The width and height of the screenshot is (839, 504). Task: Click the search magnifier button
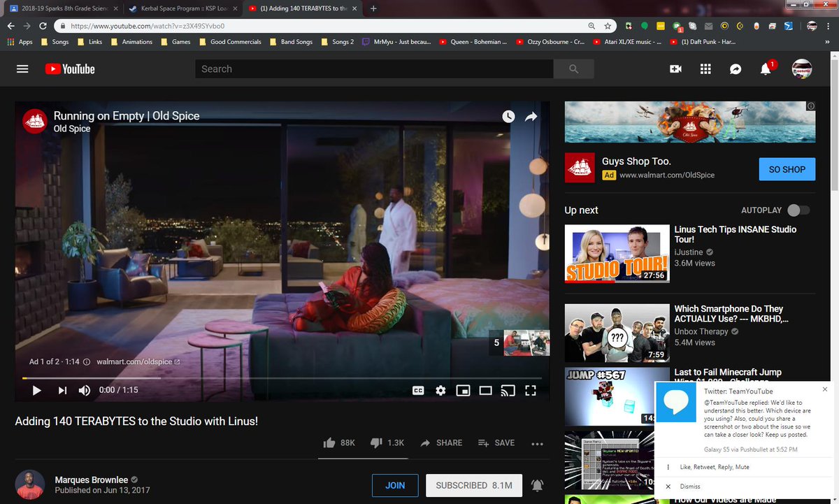click(574, 69)
